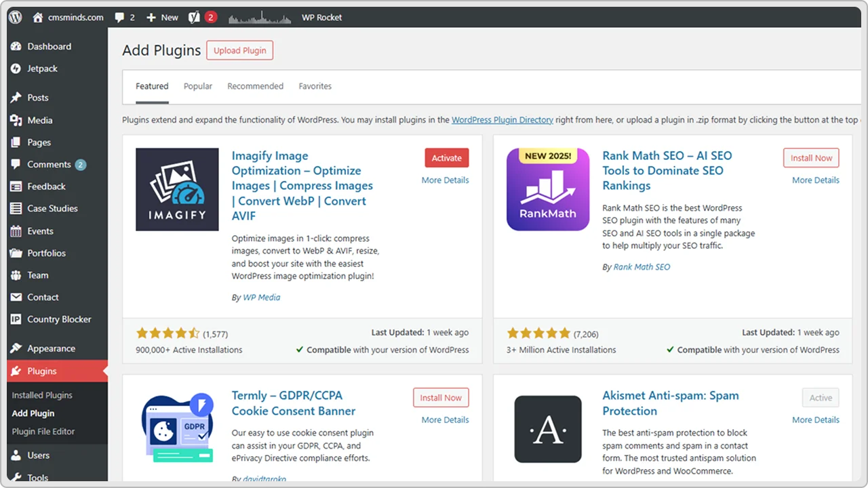Click the Dashboard gauge icon
Screen dimensions: 868x488
(x=16, y=47)
